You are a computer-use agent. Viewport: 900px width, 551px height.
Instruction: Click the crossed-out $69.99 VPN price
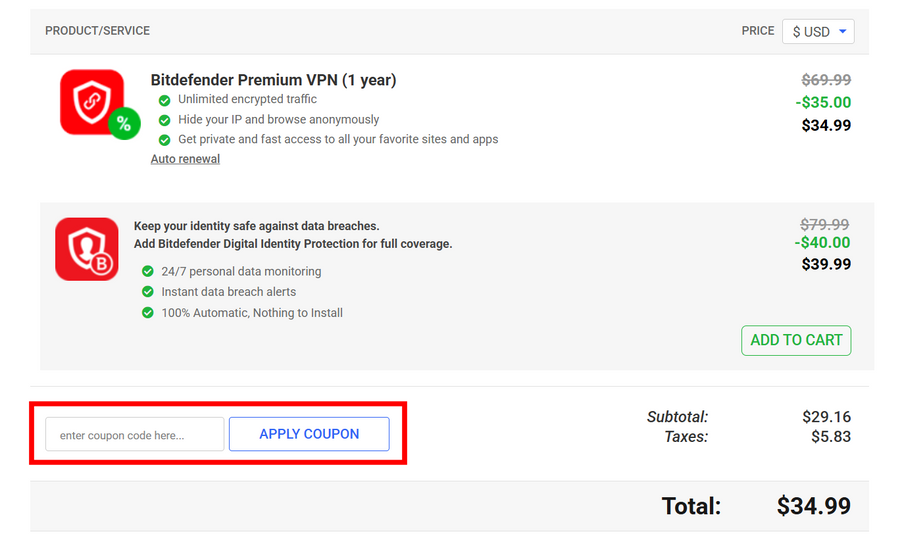point(826,80)
